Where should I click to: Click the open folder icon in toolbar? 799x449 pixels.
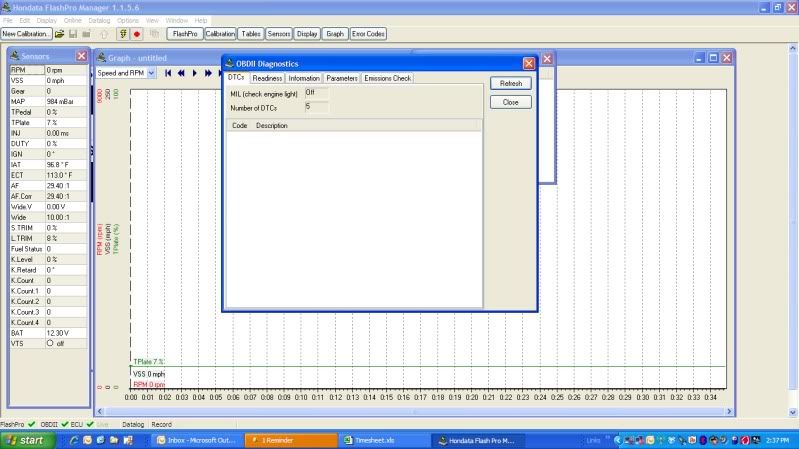[x=60, y=34]
